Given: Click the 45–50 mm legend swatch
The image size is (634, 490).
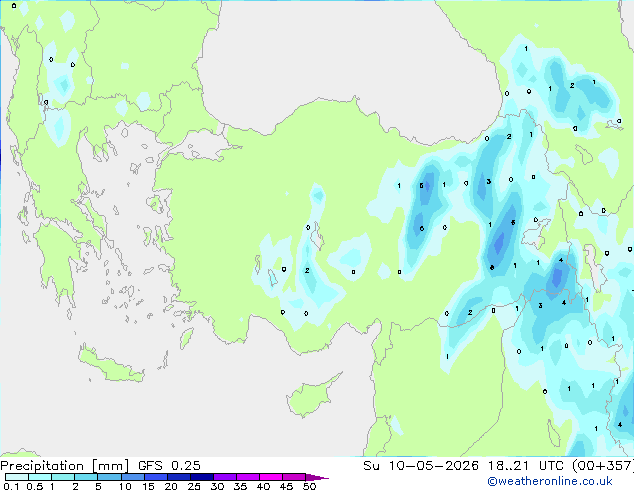Looking at the screenshot, I should tap(294, 477).
